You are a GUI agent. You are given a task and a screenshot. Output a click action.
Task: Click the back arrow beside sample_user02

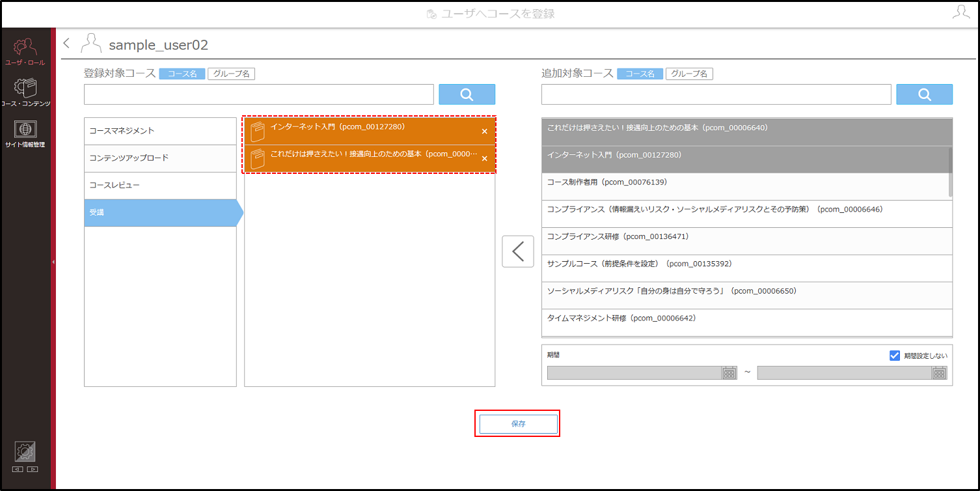[x=66, y=44]
